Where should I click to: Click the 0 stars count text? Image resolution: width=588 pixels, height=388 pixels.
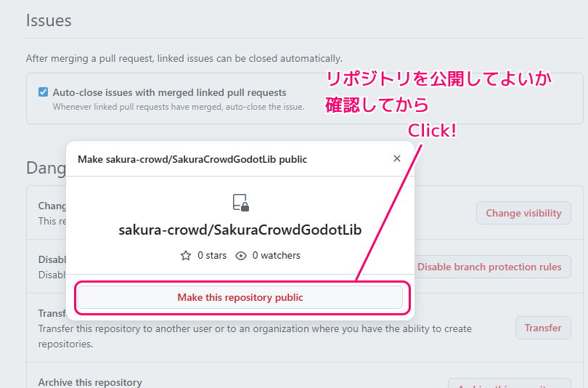click(x=212, y=256)
